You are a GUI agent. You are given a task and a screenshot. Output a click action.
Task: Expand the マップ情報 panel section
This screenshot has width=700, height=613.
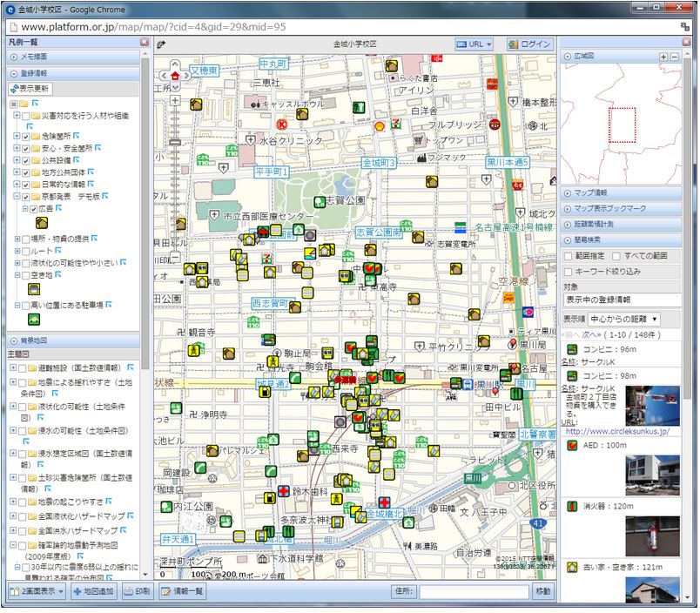[x=591, y=192]
